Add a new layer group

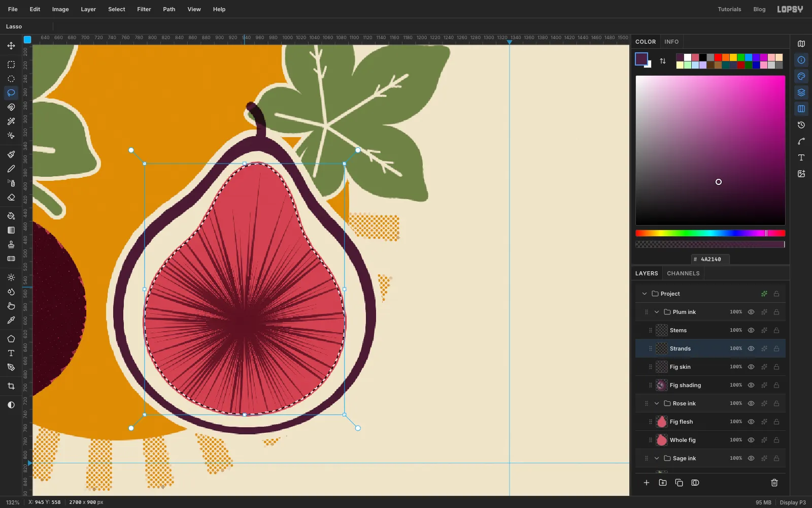(x=663, y=483)
